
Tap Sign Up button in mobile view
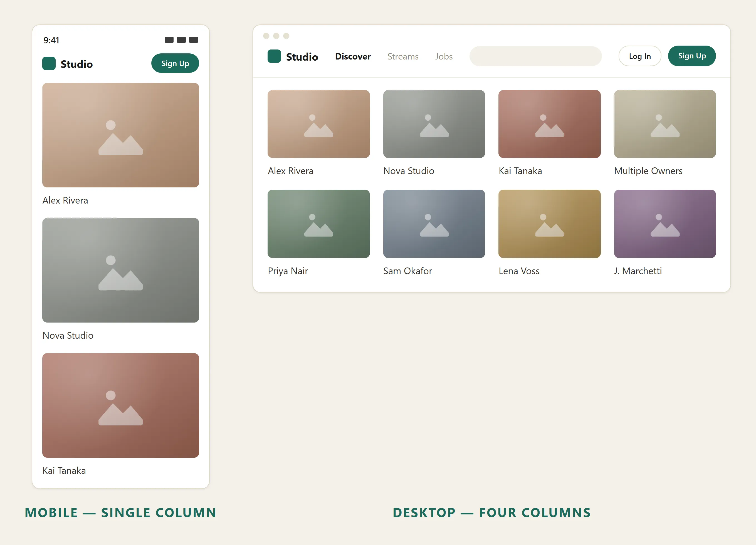[175, 63]
